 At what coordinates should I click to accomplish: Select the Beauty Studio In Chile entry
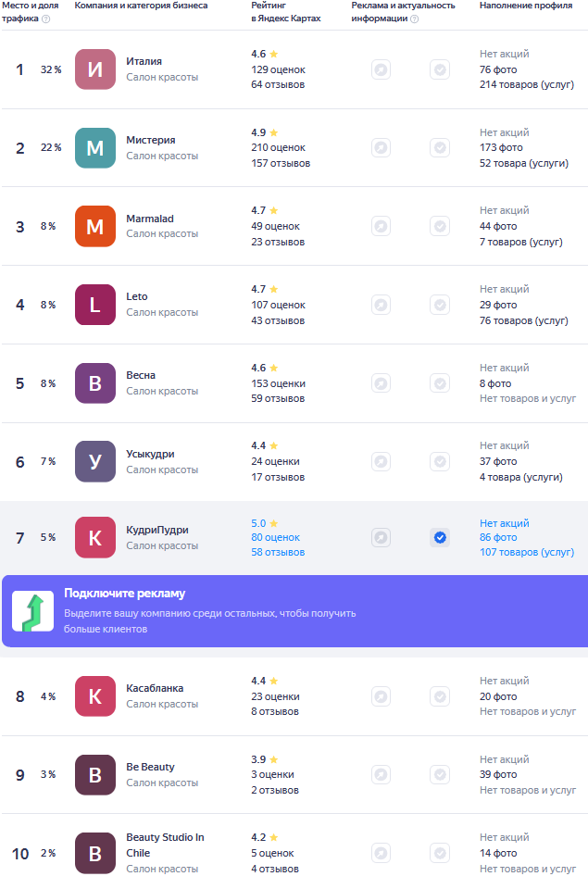[x=165, y=845]
